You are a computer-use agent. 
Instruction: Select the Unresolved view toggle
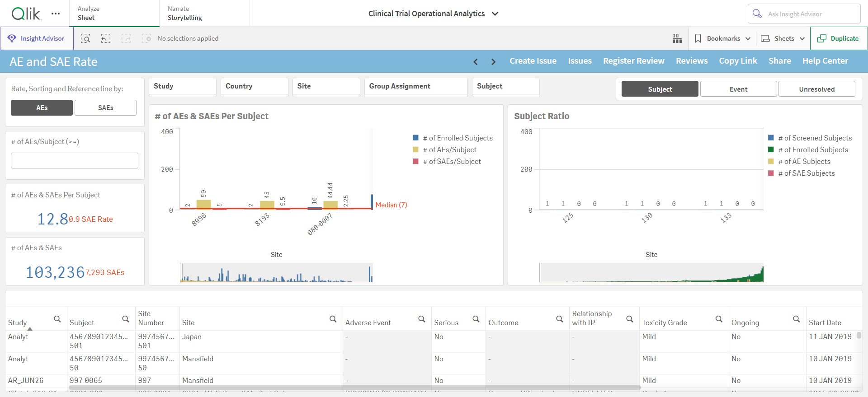(816, 89)
